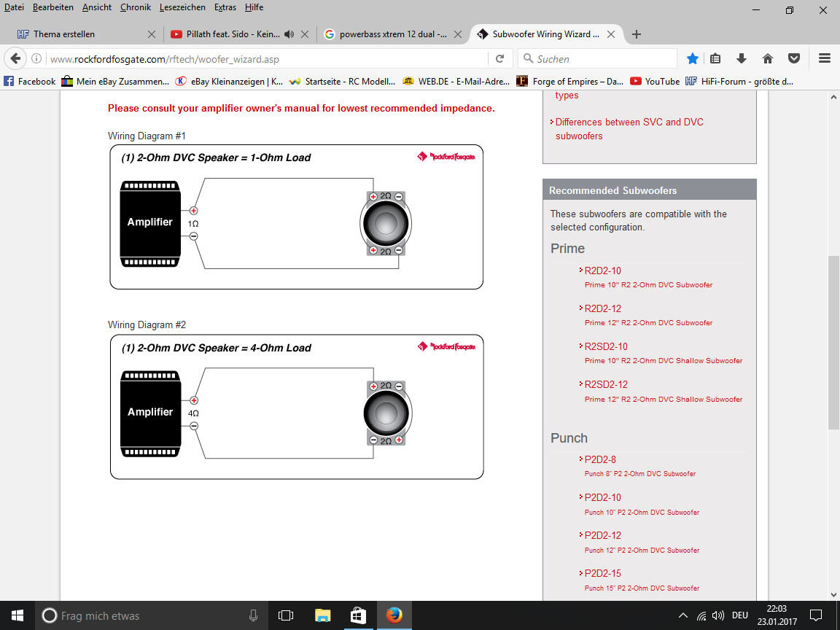Open Task View on the taskbar

286,615
